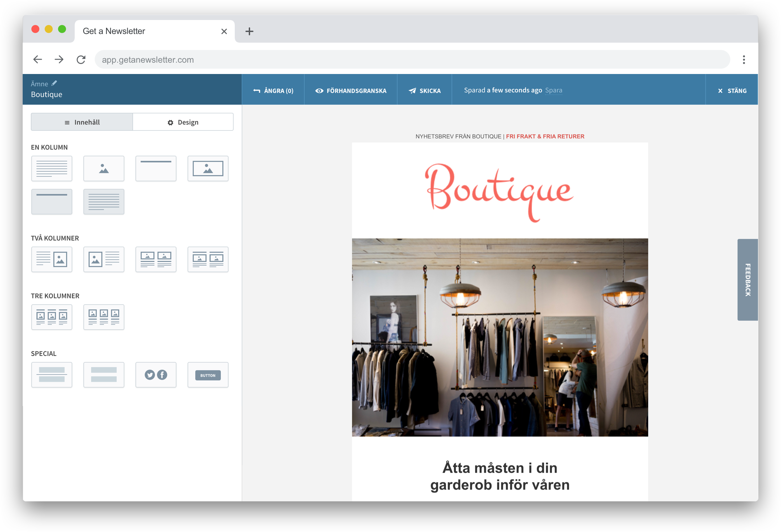The image size is (781, 532).
Task: Click the 'Åtta måsten i din garderob' headline
Action: tap(500, 476)
